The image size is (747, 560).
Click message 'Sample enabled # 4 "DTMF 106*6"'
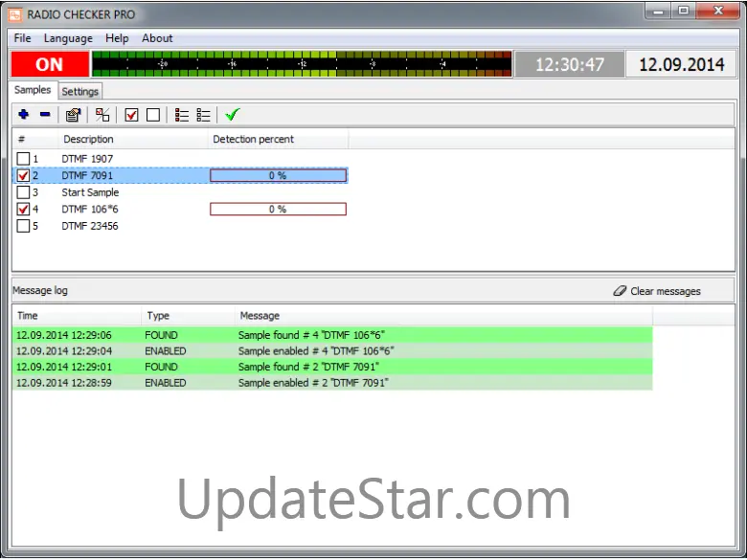(x=316, y=351)
